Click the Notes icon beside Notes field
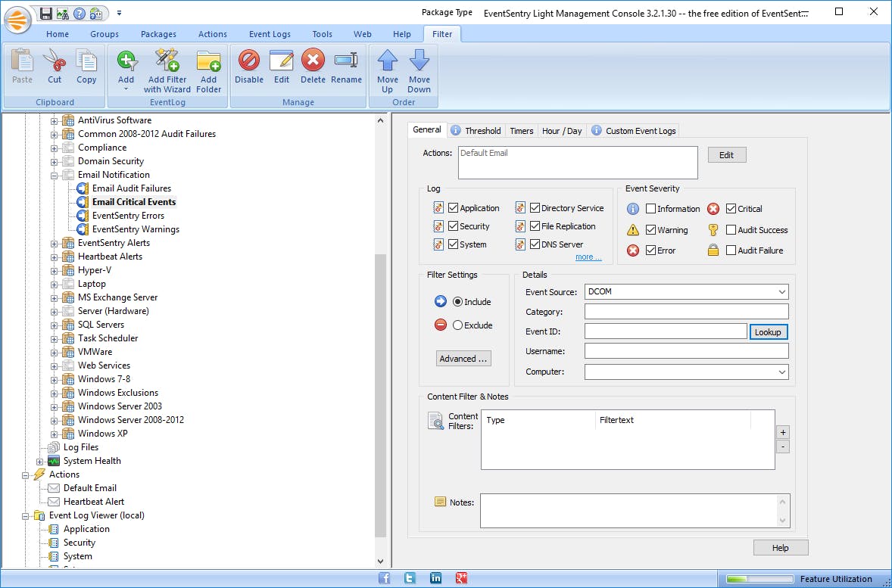Image resolution: width=892 pixels, height=588 pixels. (440, 502)
